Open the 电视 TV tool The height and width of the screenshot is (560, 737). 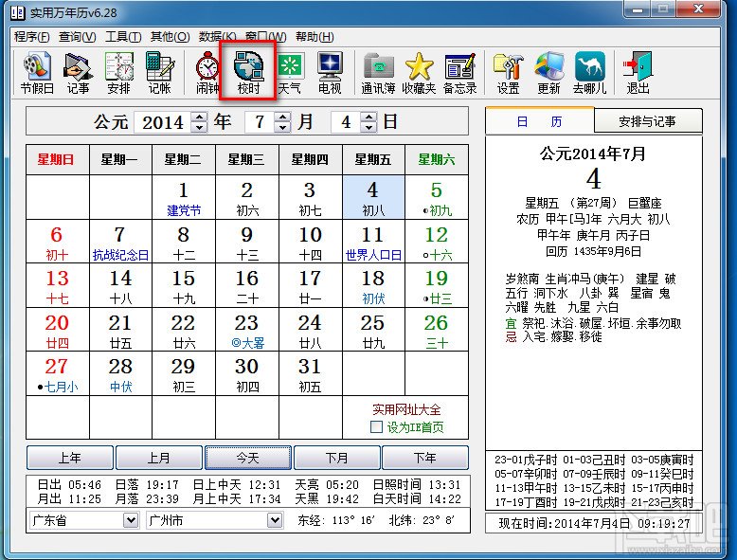click(x=330, y=73)
